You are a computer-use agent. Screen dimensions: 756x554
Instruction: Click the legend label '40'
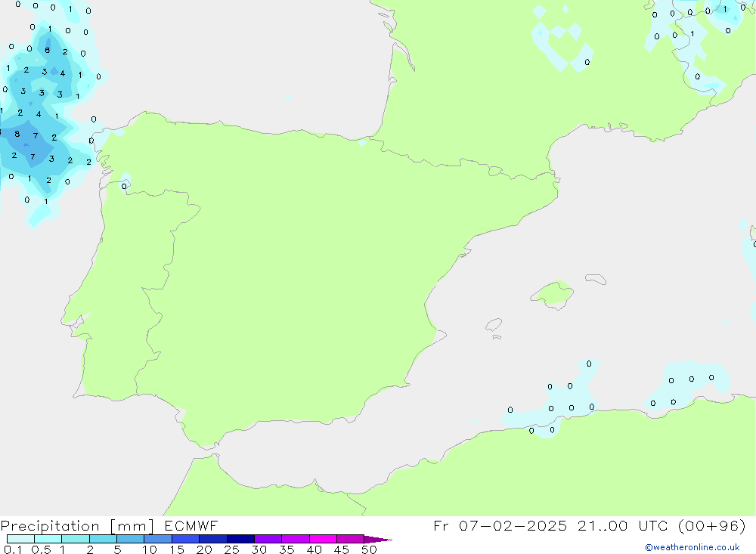(x=314, y=549)
